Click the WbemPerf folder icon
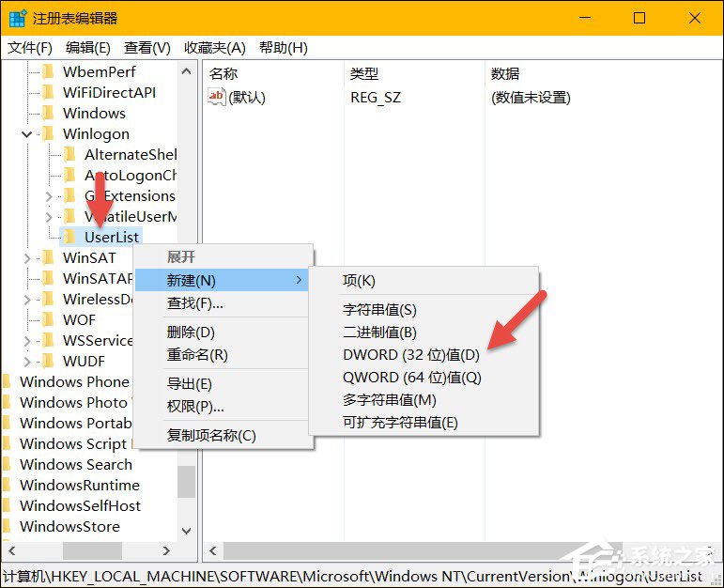Image resolution: width=724 pixels, height=588 pixels. point(48,72)
